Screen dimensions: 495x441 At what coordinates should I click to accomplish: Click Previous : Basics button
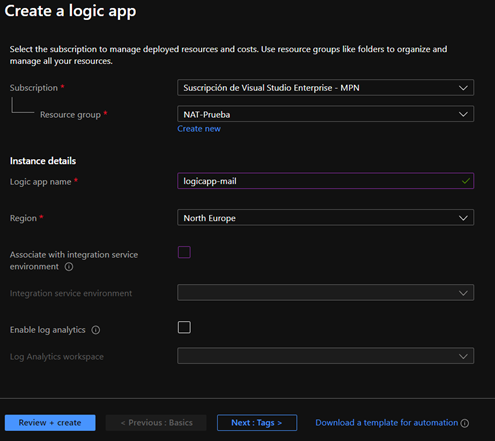(x=156, y=423)
